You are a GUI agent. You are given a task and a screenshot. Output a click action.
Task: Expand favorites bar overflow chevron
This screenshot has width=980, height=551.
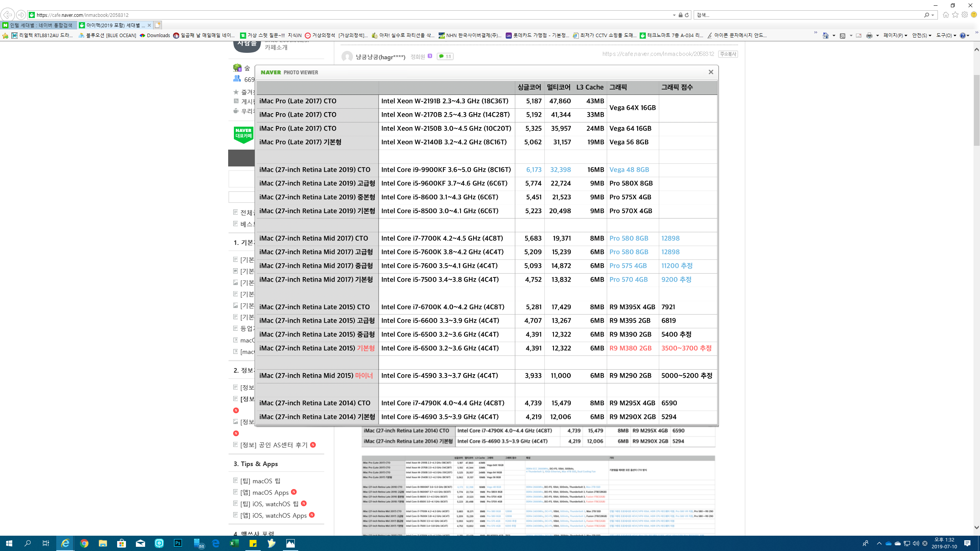(815, 33)
